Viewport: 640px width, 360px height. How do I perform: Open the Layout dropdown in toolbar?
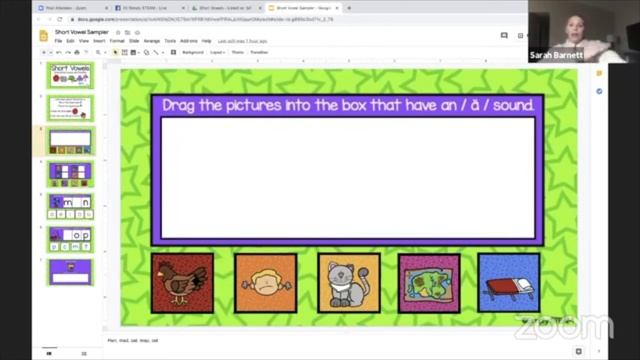(x=217, y=52)
